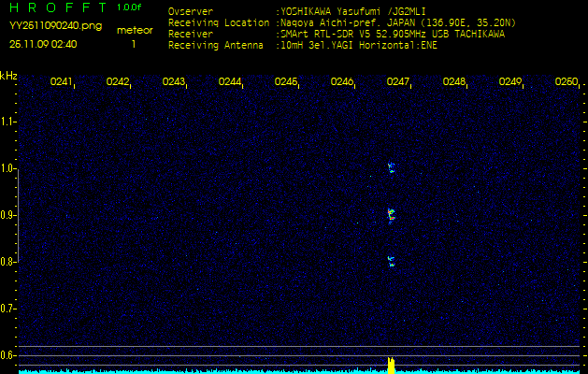Viewport: 588px width, 374px height.
Task: Click the 0246 time marker
Action: pos(341,81)
